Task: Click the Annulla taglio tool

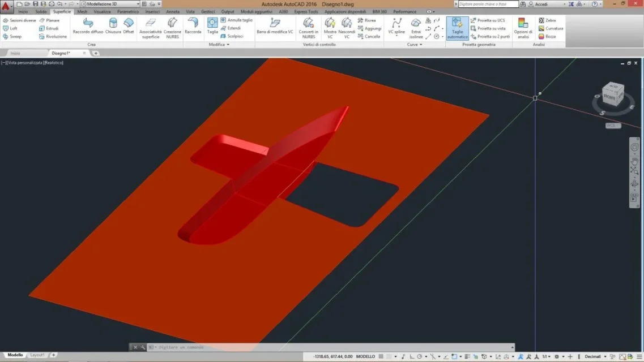Action: click(x=236, y=20)
